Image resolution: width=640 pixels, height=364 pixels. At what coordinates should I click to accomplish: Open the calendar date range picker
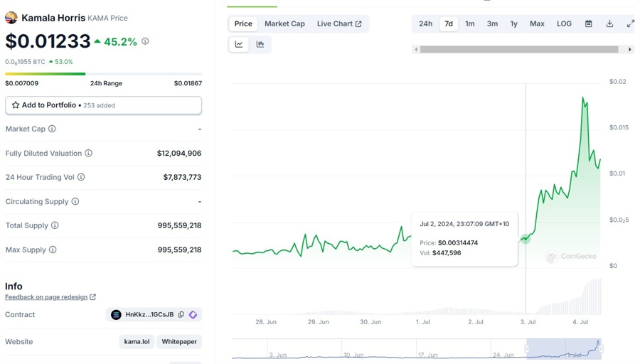coord(588,23)
